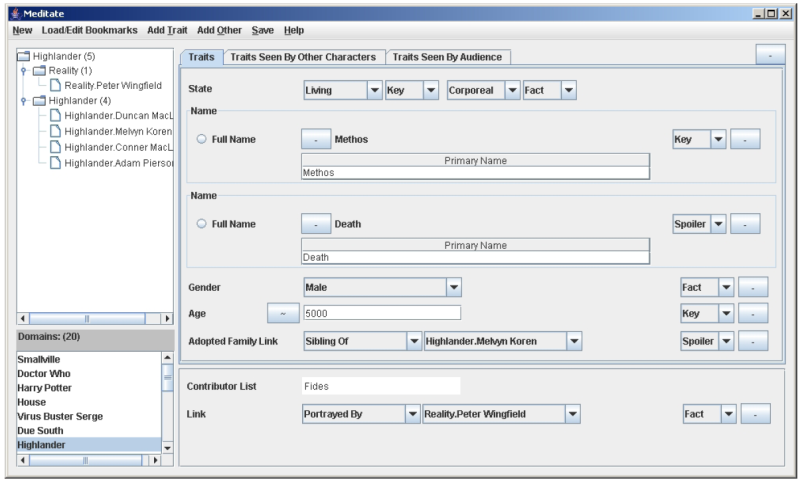The height and width of the screenshot is (480, 800).
Task: Open Fact dropdown in Gender row
Action: point(707,287)
